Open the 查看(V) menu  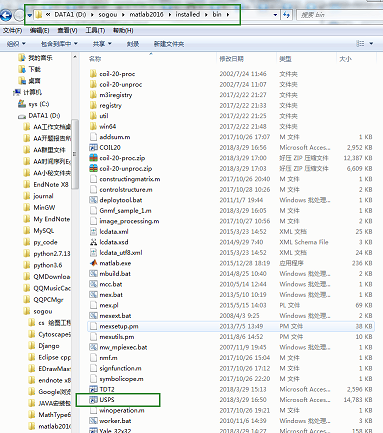(x=67, y=30)
